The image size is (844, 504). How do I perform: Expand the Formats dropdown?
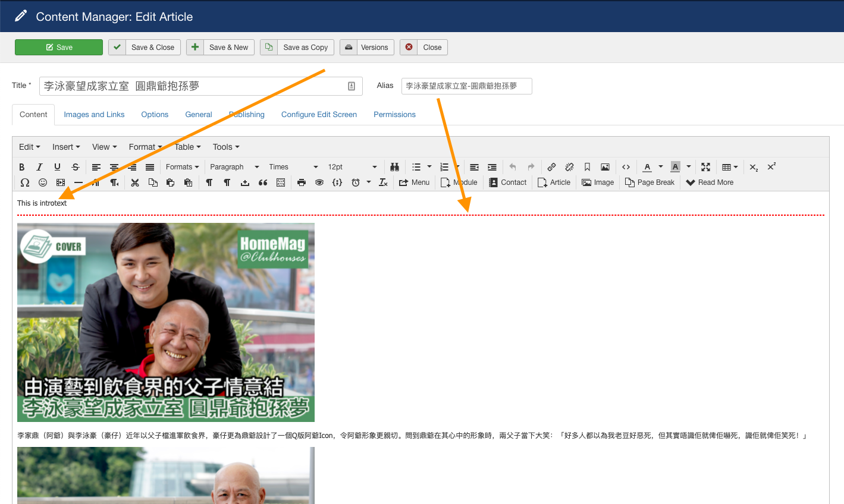click(183, 167)
